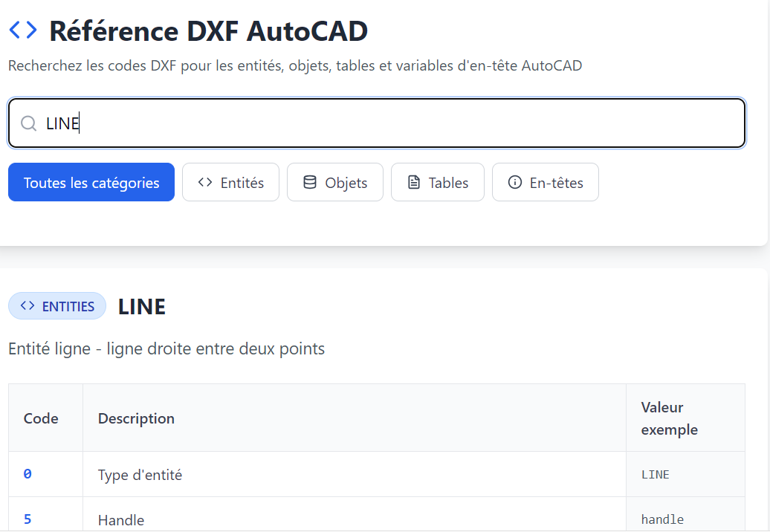Click the code icon in ENTITIES badge
Screen dimensions: 770x532
click(27, 306)
